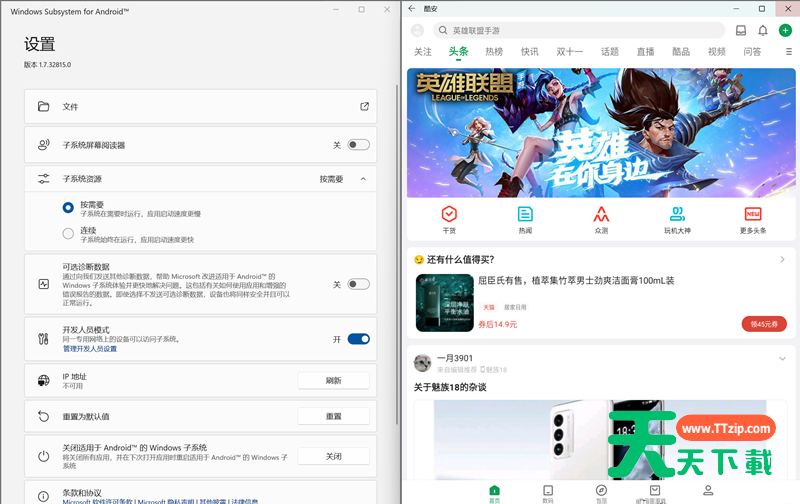This screenshot has height=504, width=800.
Task: Switch to the 视频 tab
Action: click(x=717, y=52)
